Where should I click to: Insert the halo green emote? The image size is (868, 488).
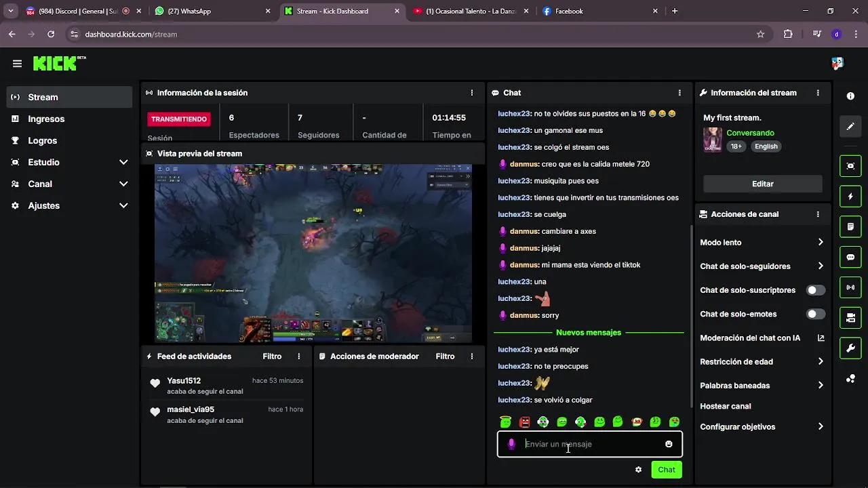point(505,422)
